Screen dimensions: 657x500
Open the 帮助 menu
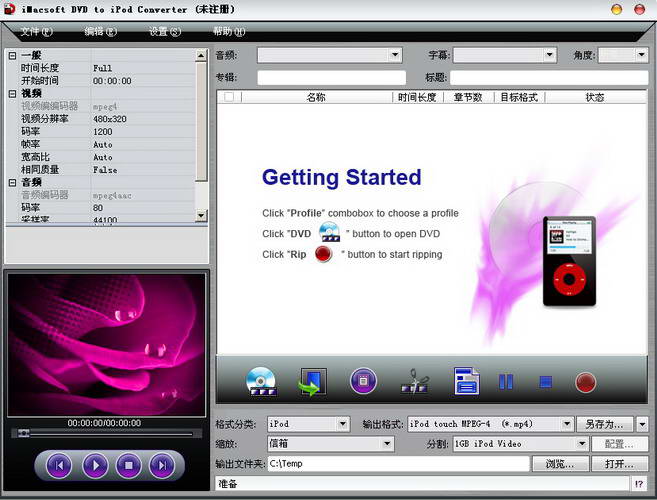(229, 31)
